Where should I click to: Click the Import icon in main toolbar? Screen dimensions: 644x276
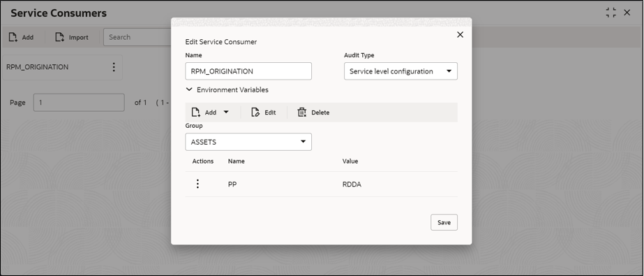point(60,38)
